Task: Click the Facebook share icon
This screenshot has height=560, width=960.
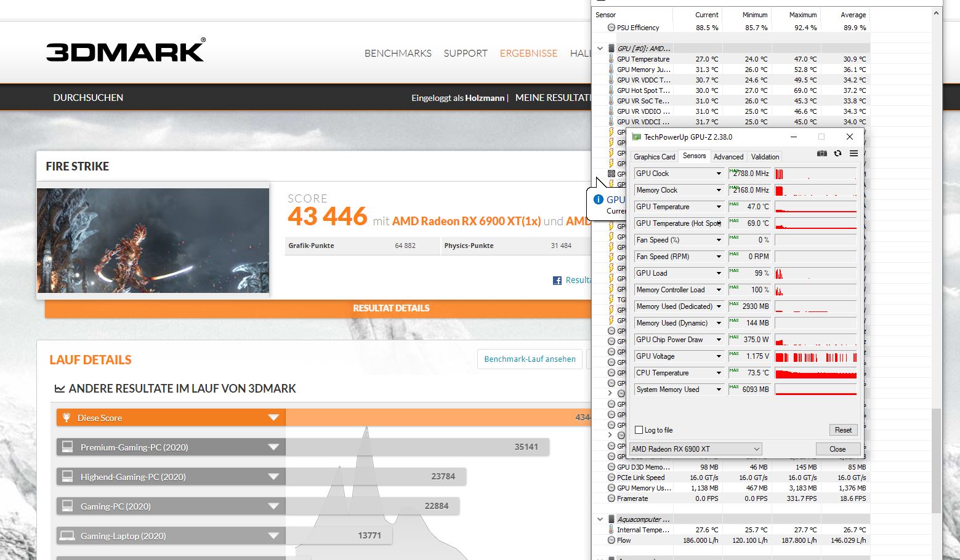Action: click(557, 281)
